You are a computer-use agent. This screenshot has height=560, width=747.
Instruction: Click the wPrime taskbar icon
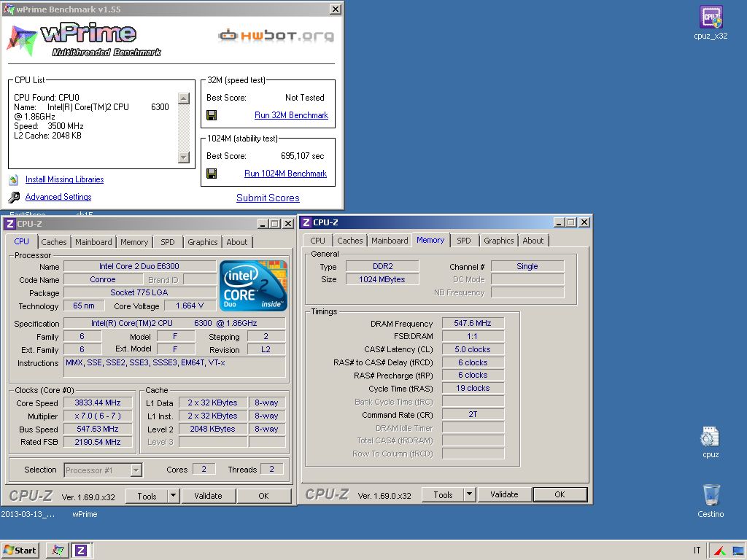point(58,551)
